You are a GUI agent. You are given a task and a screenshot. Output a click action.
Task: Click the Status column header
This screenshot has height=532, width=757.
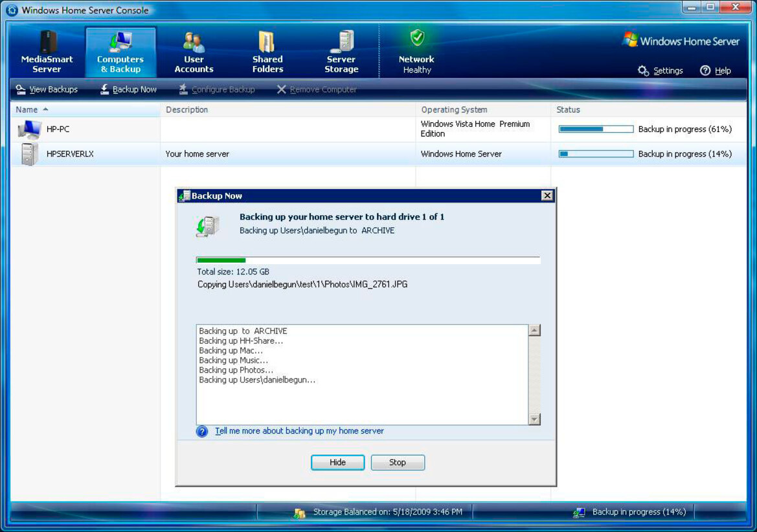coord(648,110)
